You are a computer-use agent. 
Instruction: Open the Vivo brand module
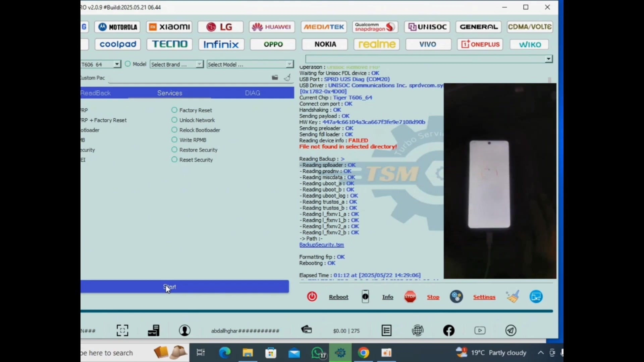tap(428, 44)
